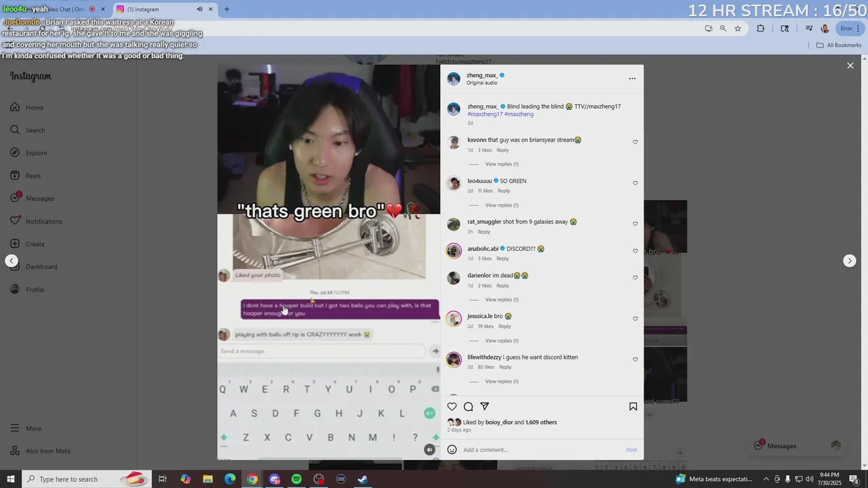This screenshot has height=488, width=868.
Task: Reply to lifewithdezzy's comment
Action: (505, 367)
